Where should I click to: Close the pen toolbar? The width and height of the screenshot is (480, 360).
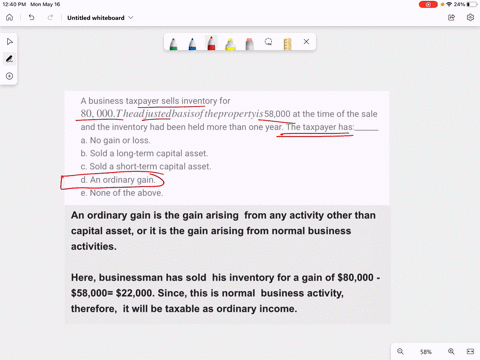(306, 42)
